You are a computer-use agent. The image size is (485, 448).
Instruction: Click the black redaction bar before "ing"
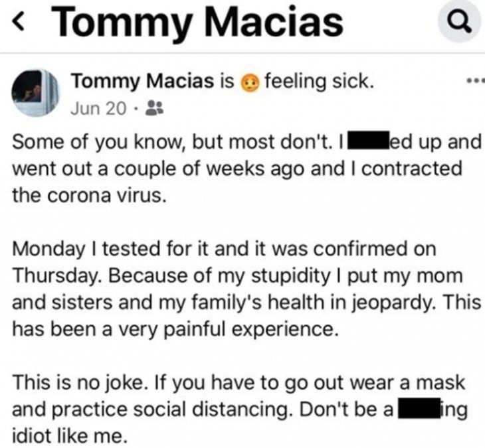point(420,410)
